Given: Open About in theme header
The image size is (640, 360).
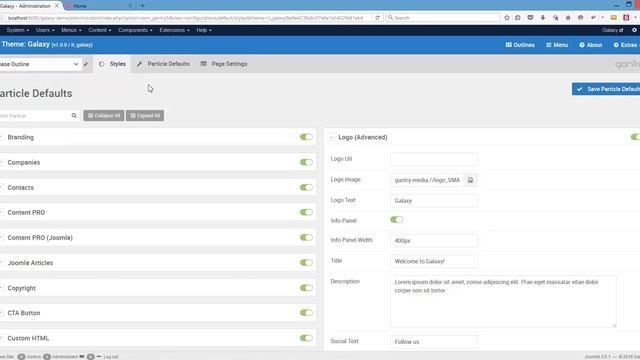Looking at the screenshot, I should 591,45.
